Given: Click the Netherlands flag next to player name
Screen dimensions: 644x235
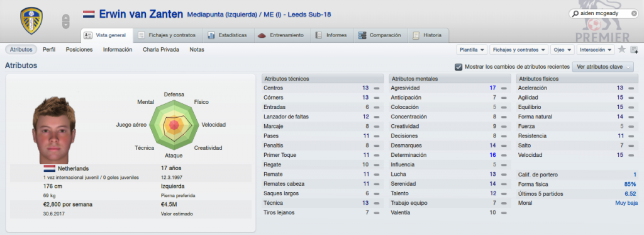Looking at the screenshot, I should tap(89, 14).
